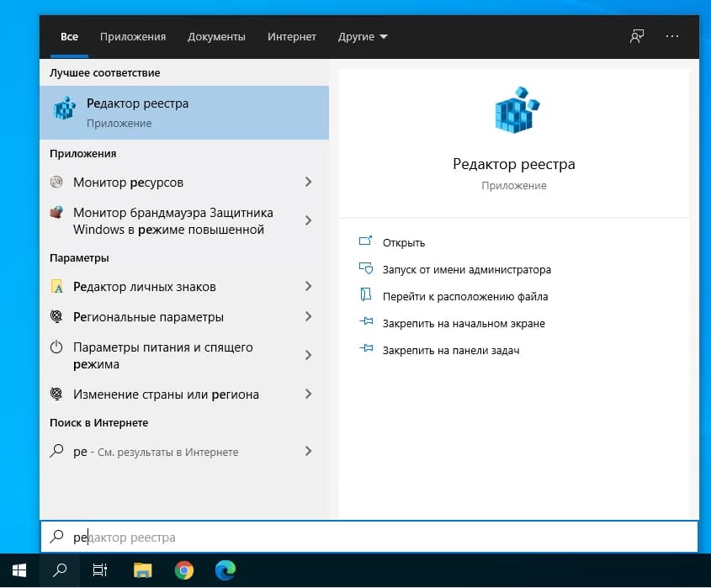The width and height of the screenshot is (711, 588).
Task: Click the feedback person icon in search header
Action: pyautogui.click(x=637, y=36)
